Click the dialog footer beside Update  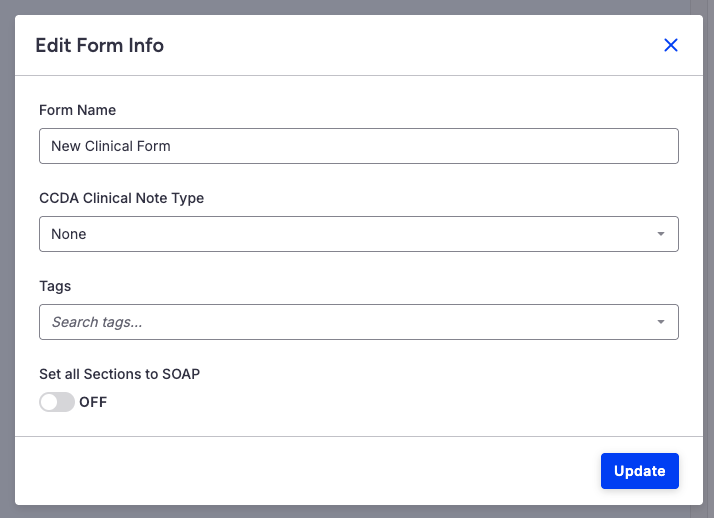[x=300, y=471]
